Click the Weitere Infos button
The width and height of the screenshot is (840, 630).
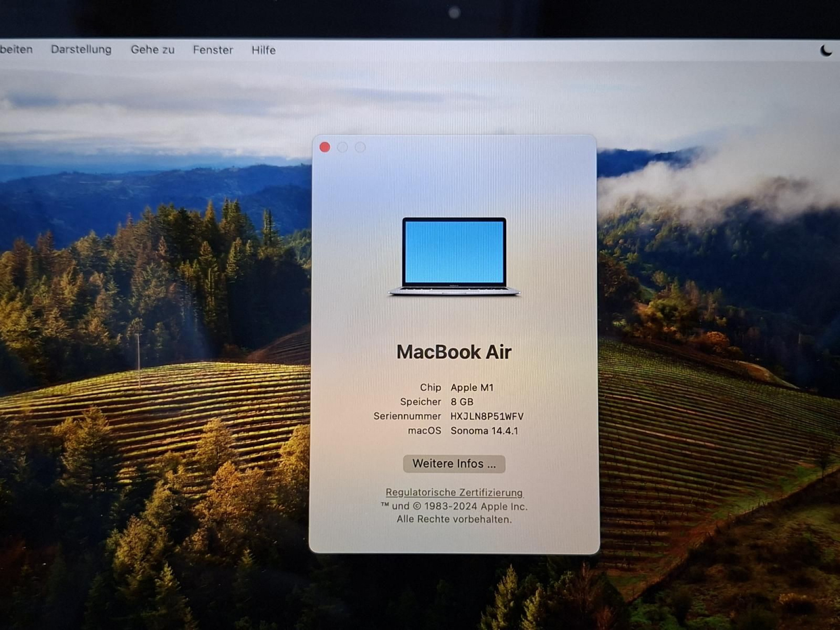[x=454, y=464]
